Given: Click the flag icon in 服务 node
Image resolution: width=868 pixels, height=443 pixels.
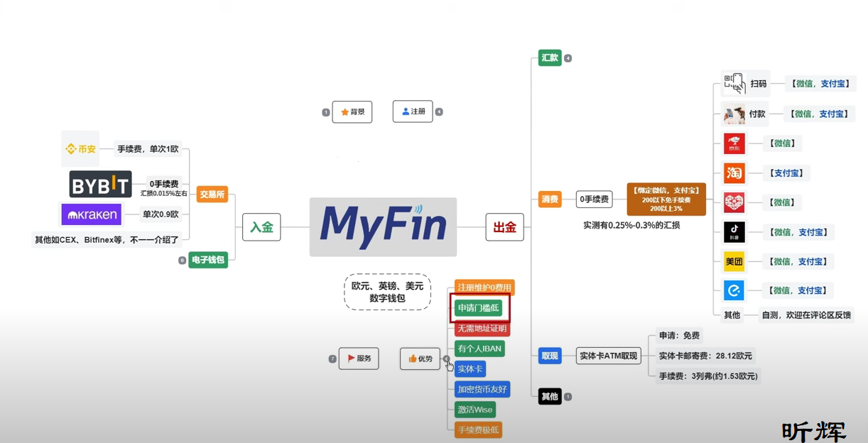Looking at the screenshot, I should pyautogui.click(x=351, y=359).
